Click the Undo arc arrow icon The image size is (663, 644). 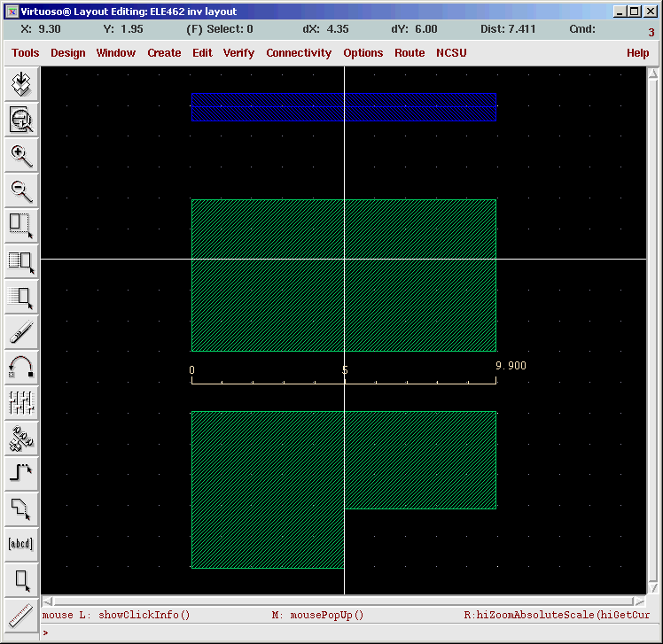[x=21, y=368]
